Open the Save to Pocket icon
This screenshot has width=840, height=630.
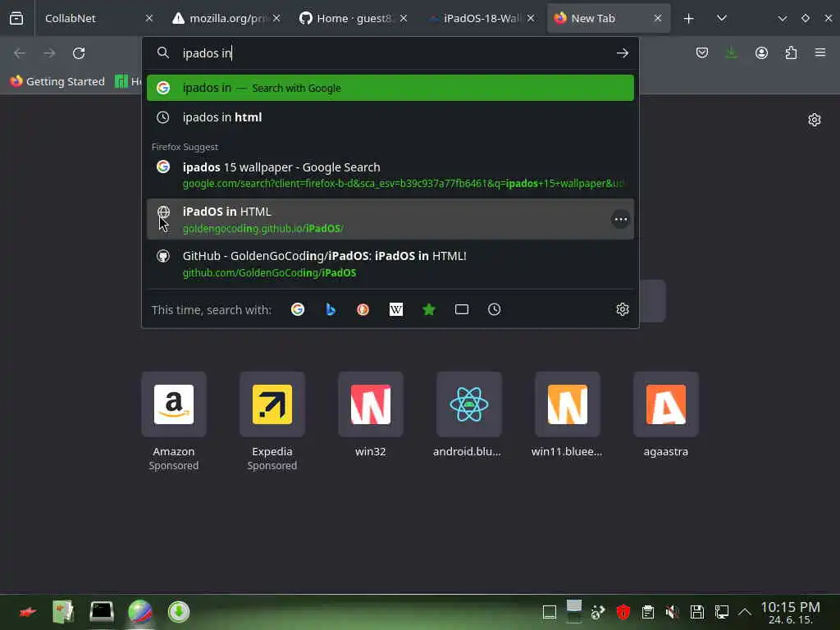[x=702, y=52]
